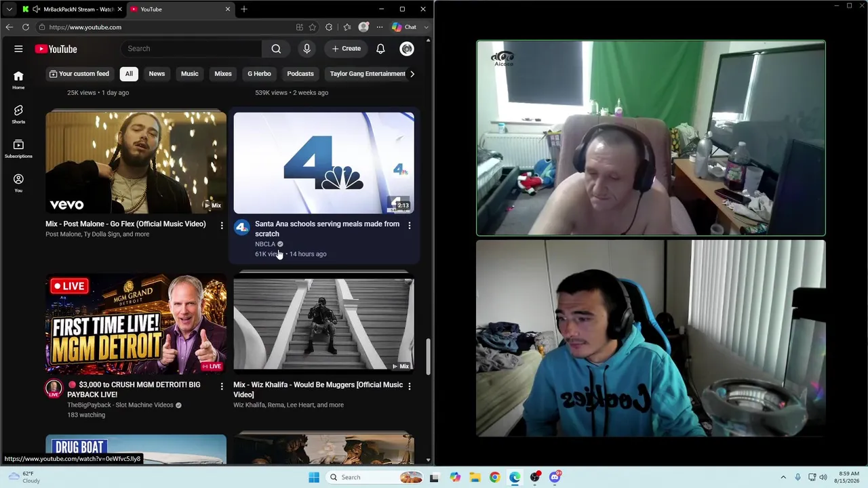Open Your custom feed chip
Viewport: 868px width, 488px height.
click(79, 74)
